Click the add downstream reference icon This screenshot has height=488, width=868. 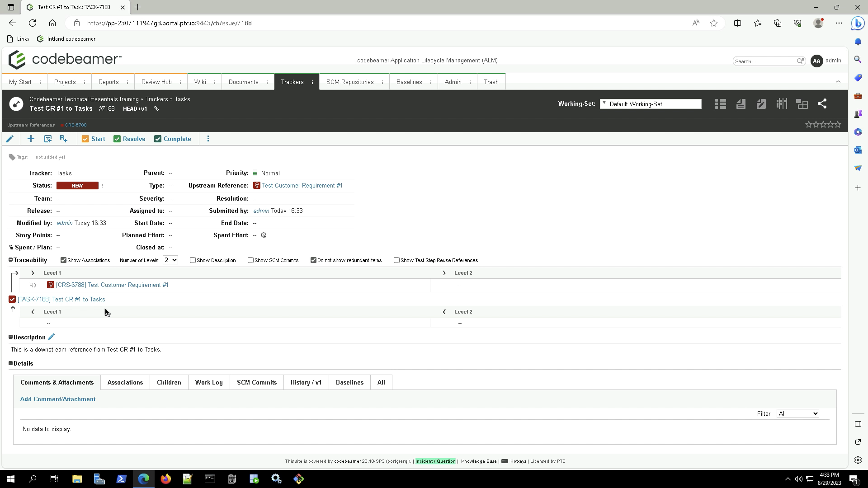tap(64, 139)
